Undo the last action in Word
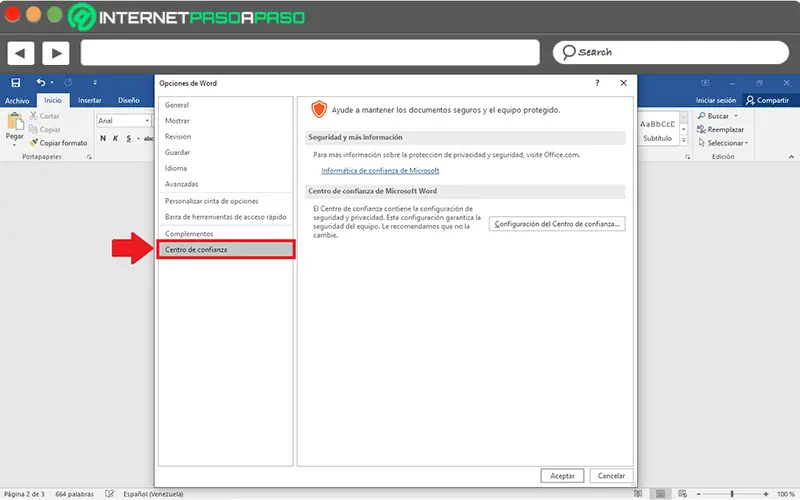 pos(41,82)
